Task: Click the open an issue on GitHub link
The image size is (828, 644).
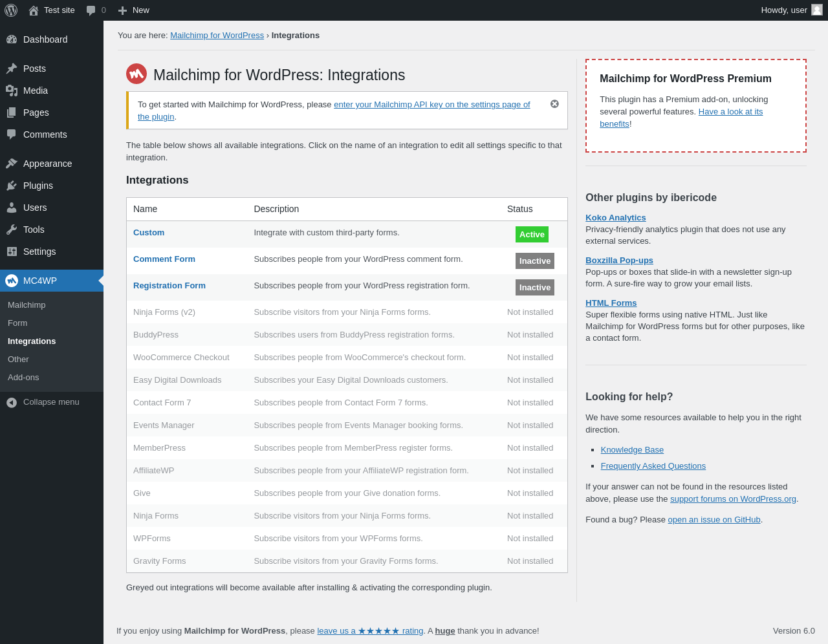Action: coord(714,520)
